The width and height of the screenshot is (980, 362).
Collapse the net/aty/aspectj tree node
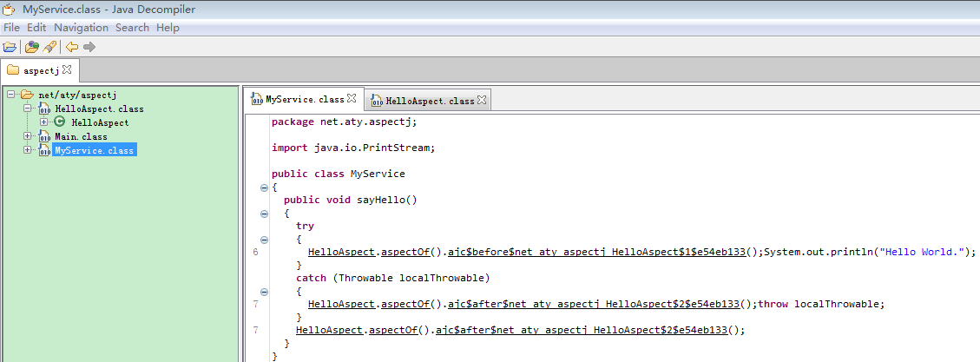point(10,95)
